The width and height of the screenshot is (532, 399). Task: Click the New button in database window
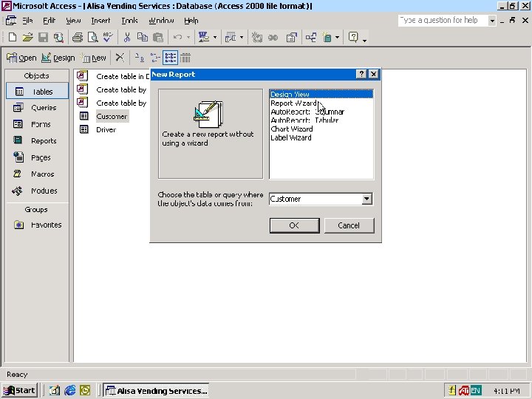94,58
